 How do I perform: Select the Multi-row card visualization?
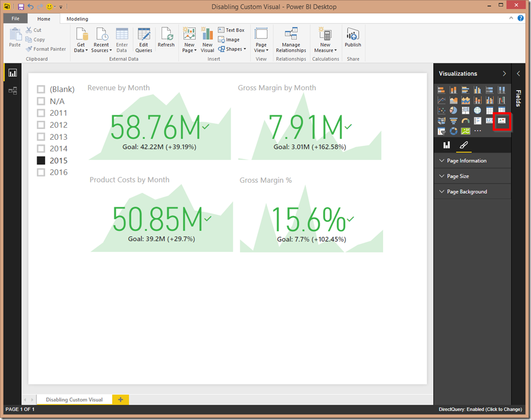pos(478,121)
